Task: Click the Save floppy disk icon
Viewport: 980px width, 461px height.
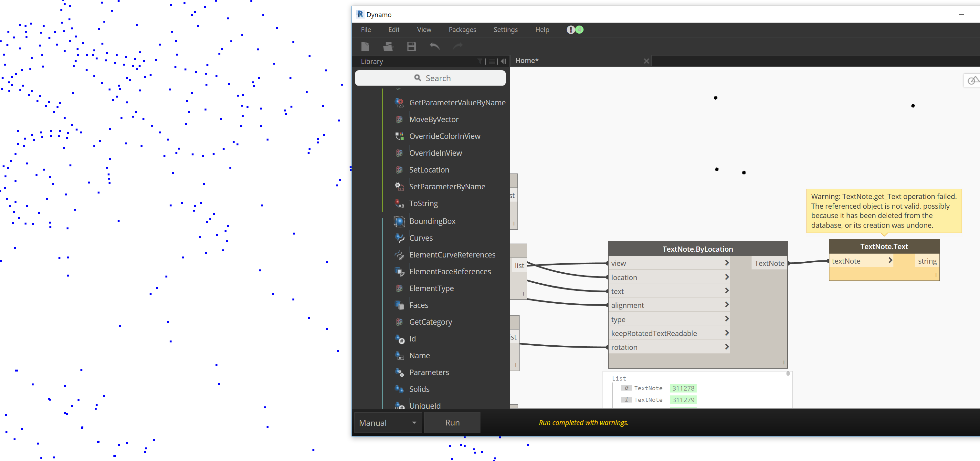Action: (x=411, y=47)
